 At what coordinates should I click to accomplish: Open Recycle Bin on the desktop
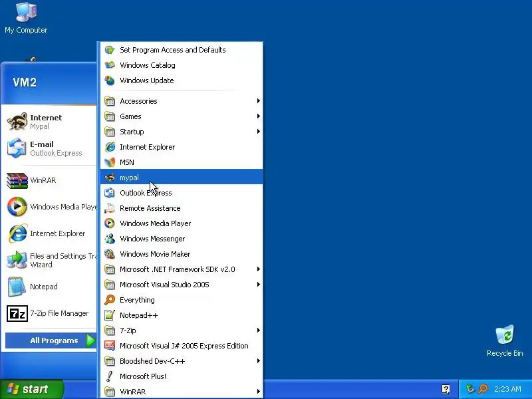tap(505, 341)
